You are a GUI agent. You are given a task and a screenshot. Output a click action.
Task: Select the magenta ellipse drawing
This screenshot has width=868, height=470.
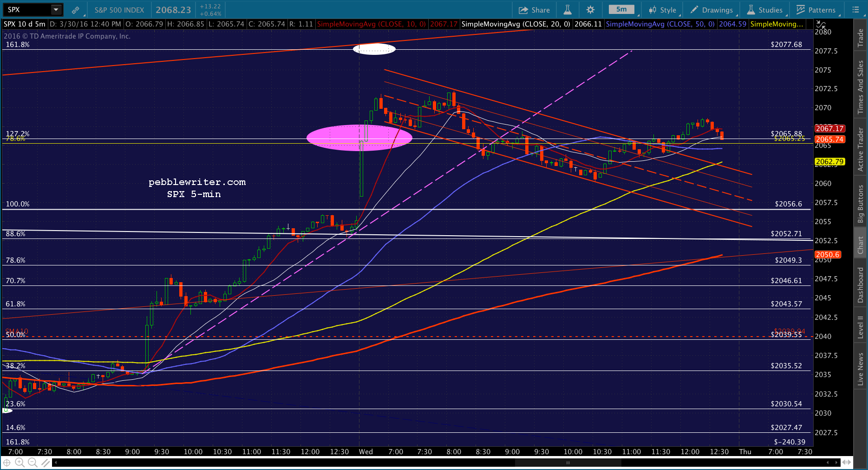tap(359, 138)
